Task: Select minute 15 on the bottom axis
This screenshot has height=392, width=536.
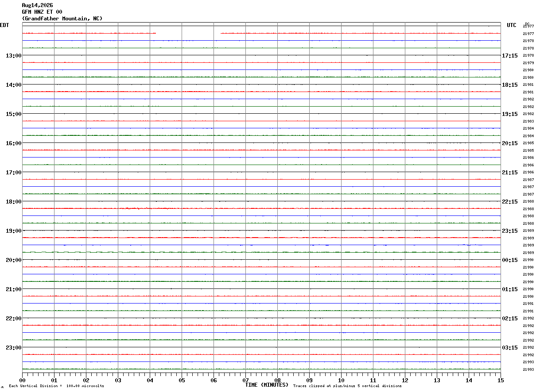Action: 501,380
